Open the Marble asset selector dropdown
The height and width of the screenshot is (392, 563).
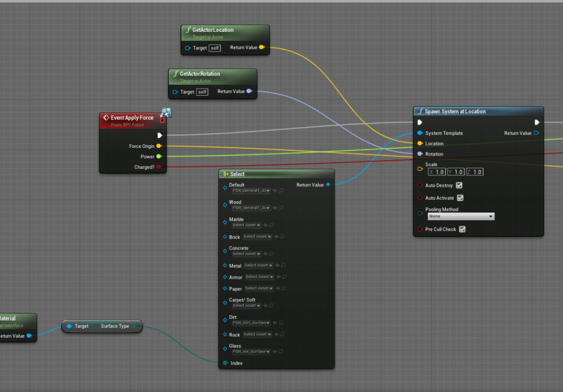[x=245, y=225]
